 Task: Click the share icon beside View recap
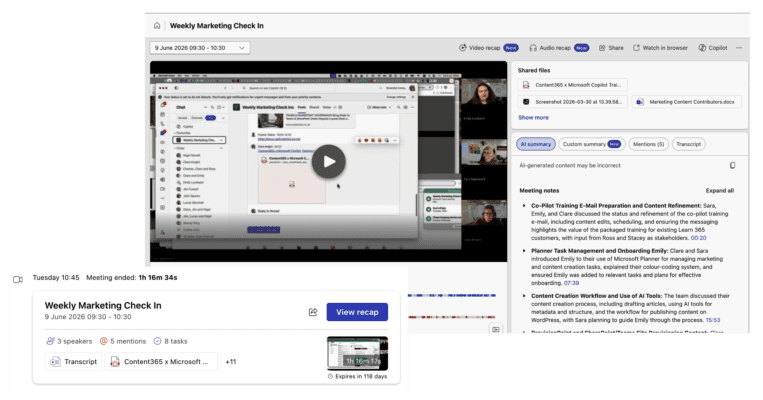pyautogui.click(x=313, y=312)
